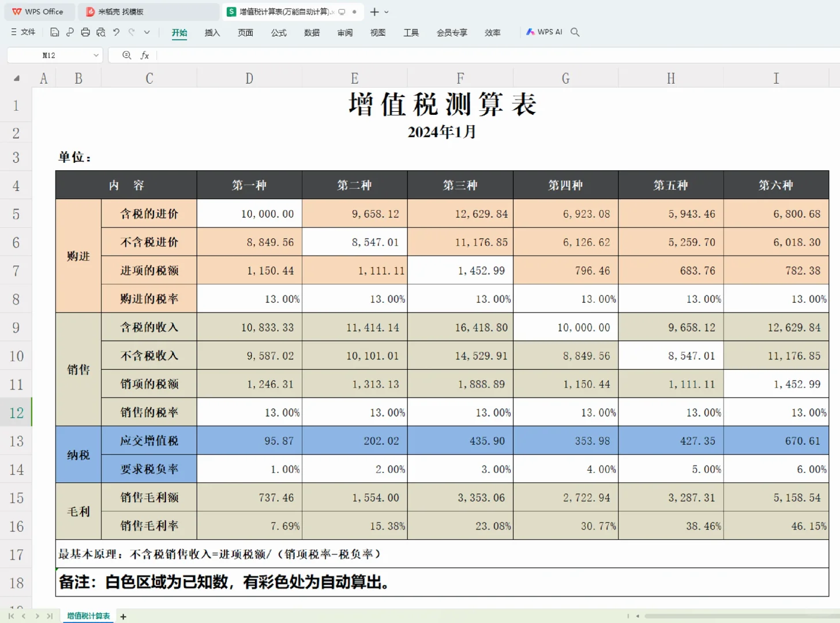Open the Name Box dropdown
This screenshot has width=840, height=623.
coord(96,55)
